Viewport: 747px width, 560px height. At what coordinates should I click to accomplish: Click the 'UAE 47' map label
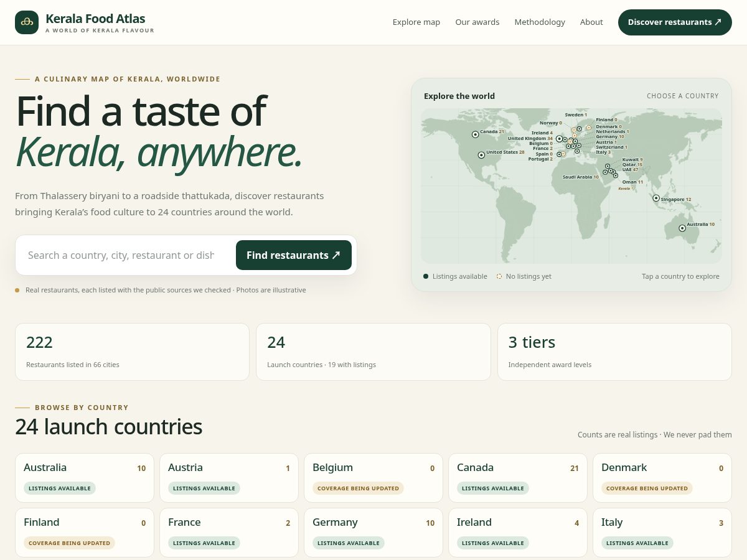point(630,170)
